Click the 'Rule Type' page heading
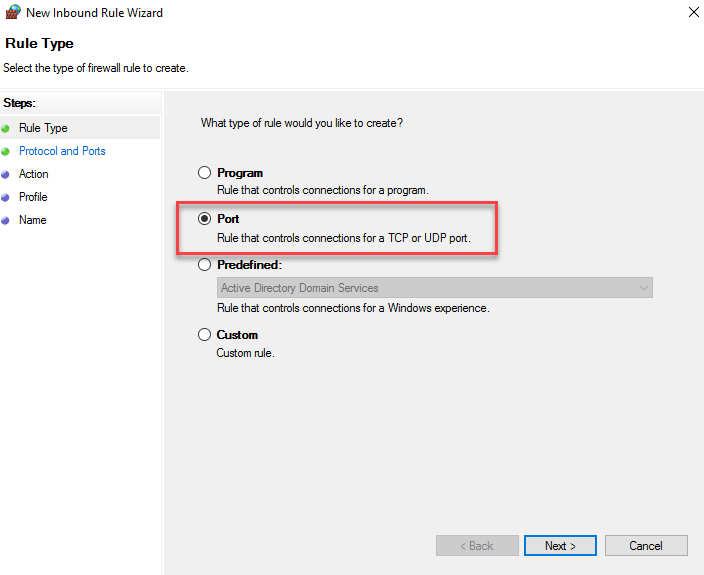 (x=39, y=44)
